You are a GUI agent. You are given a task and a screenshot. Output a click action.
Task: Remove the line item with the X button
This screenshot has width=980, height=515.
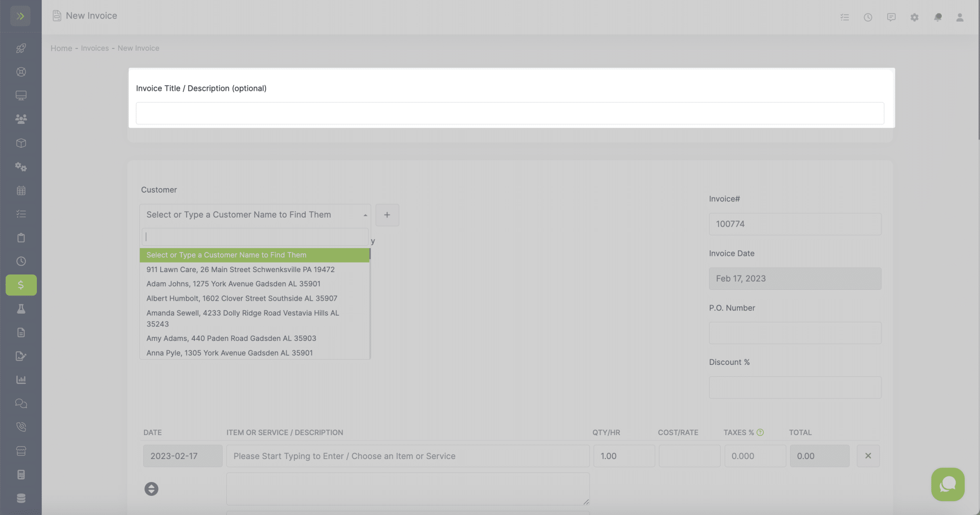point(868,456)
